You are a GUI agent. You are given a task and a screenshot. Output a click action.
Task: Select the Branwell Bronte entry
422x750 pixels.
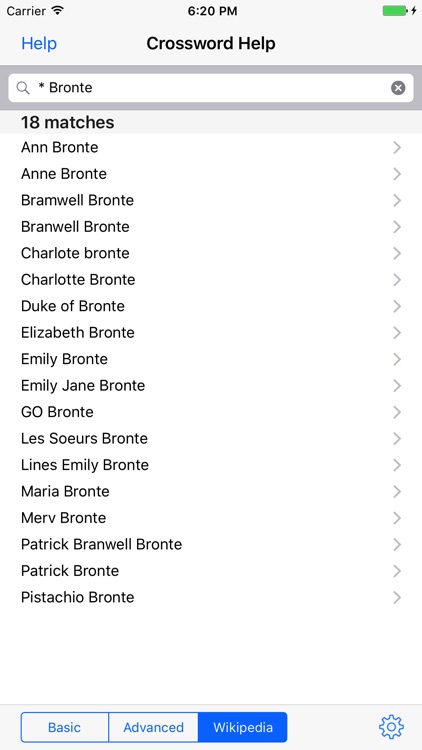pos(211,227)
